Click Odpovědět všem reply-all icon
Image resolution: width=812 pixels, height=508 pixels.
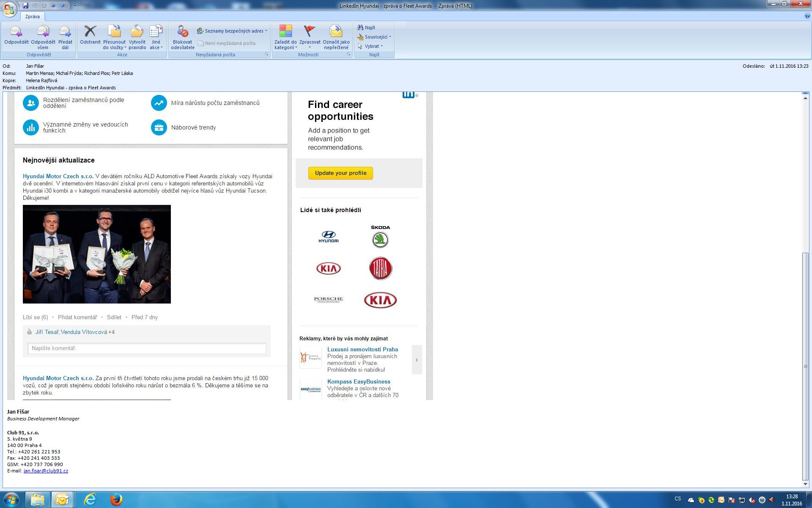click(x=43, y=37)
